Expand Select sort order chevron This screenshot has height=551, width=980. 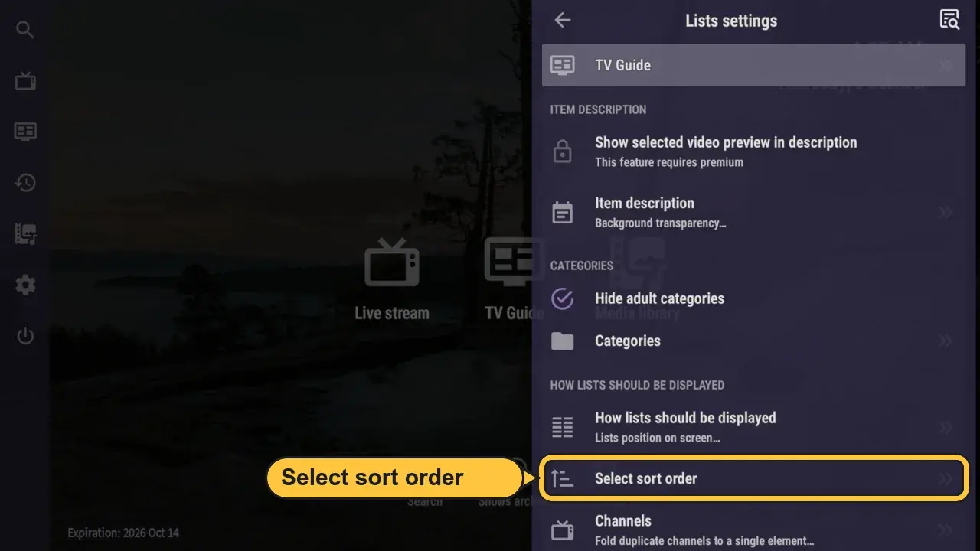946,479
